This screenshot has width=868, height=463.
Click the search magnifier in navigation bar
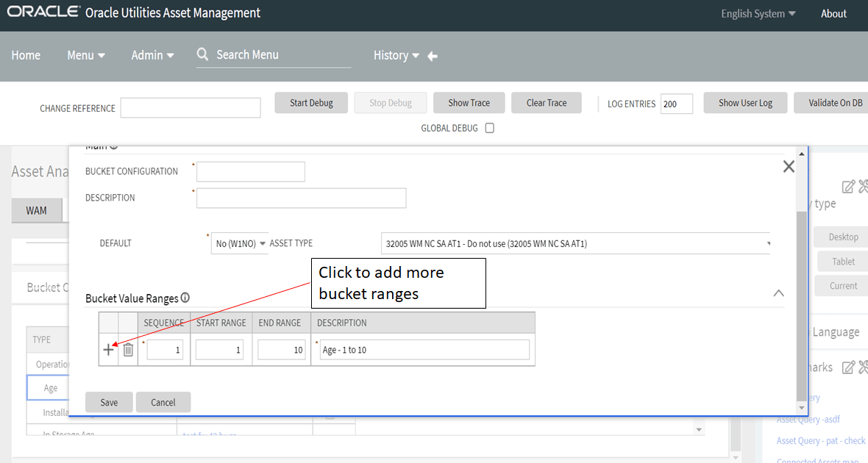pyautogui.click(x=202, y=54)
